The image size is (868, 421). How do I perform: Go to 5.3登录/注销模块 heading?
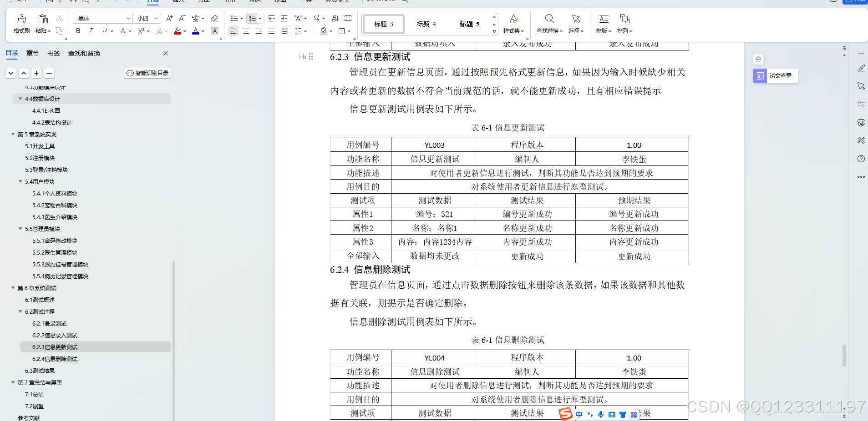point(46,170)
